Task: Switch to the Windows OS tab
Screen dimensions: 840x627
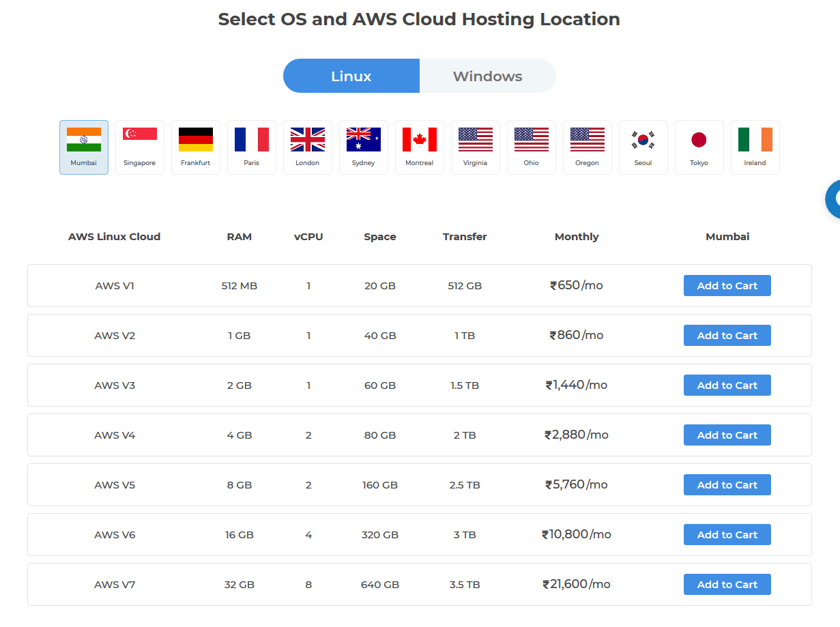Action: click(x=488, y=76)
